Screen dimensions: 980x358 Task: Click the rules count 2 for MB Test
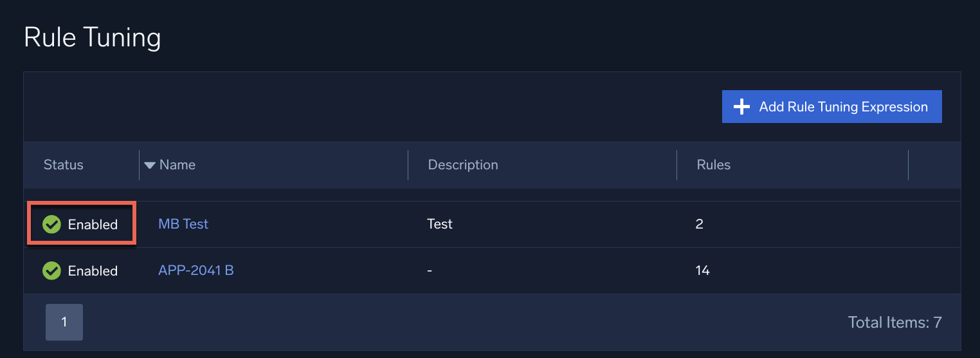(x=700, y=224)
